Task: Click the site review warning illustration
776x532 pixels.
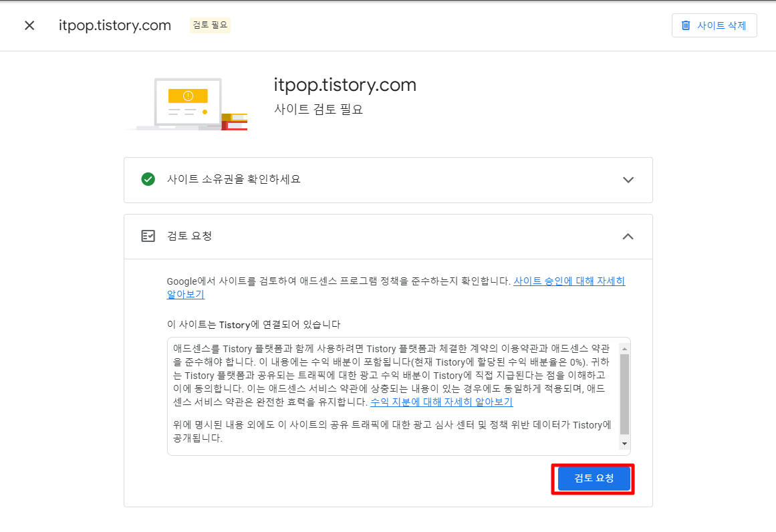Action: (x=187, y=104)
